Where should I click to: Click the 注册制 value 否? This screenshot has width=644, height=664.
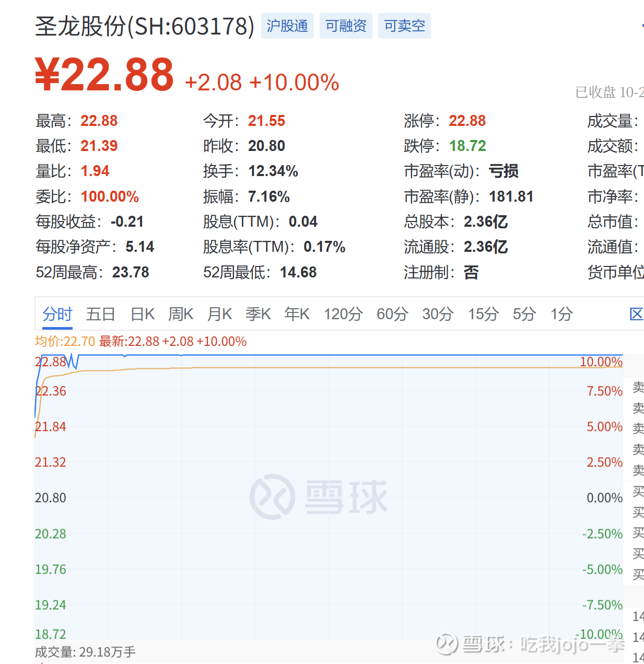(x=471, y=272)
